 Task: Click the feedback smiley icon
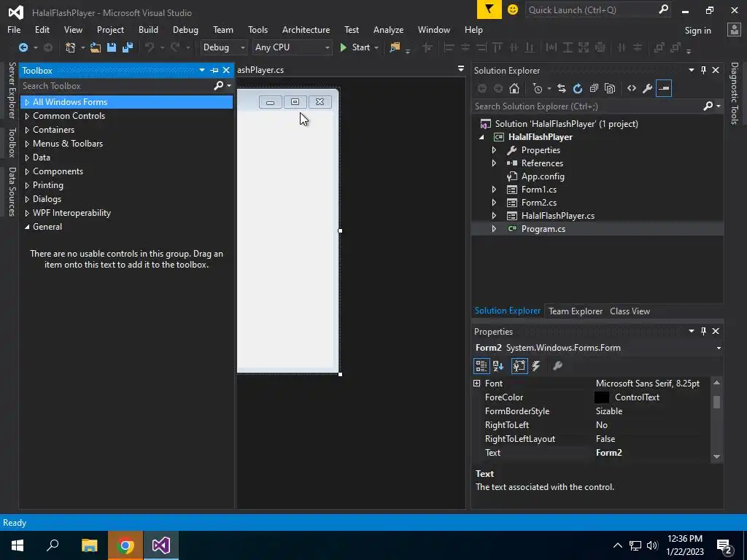click(x=513, y=9)
